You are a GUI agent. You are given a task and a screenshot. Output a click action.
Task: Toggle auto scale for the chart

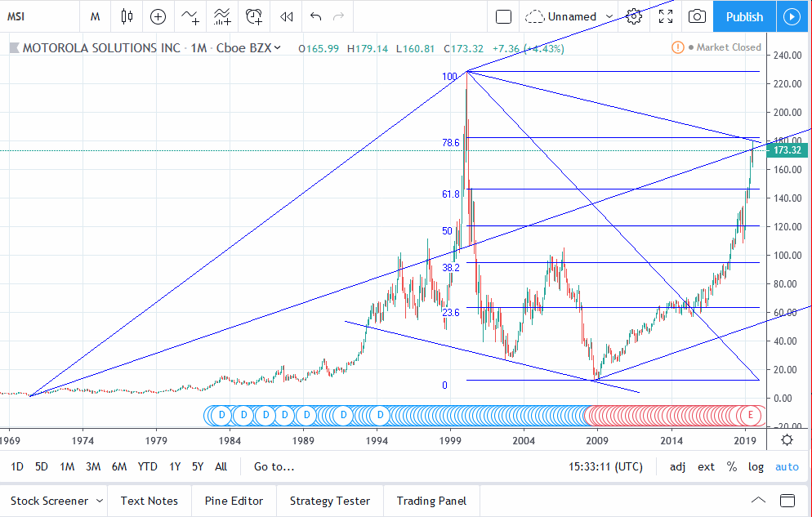pos(787,467)
